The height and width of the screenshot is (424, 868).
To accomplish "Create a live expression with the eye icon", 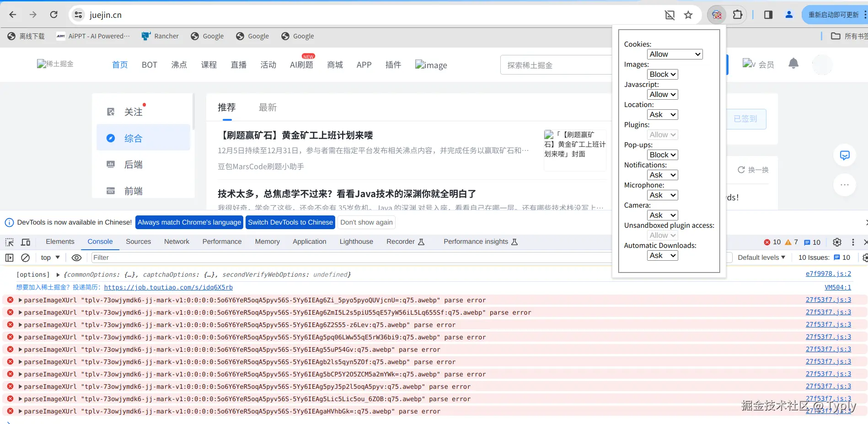I will (76, 258).
